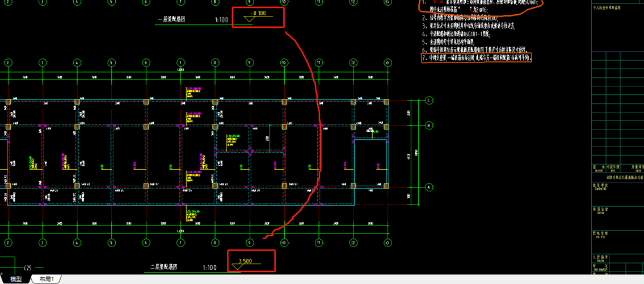Select the C25 concrete grade label
This screenshot has height=284, width=644.
pos(28,267)
